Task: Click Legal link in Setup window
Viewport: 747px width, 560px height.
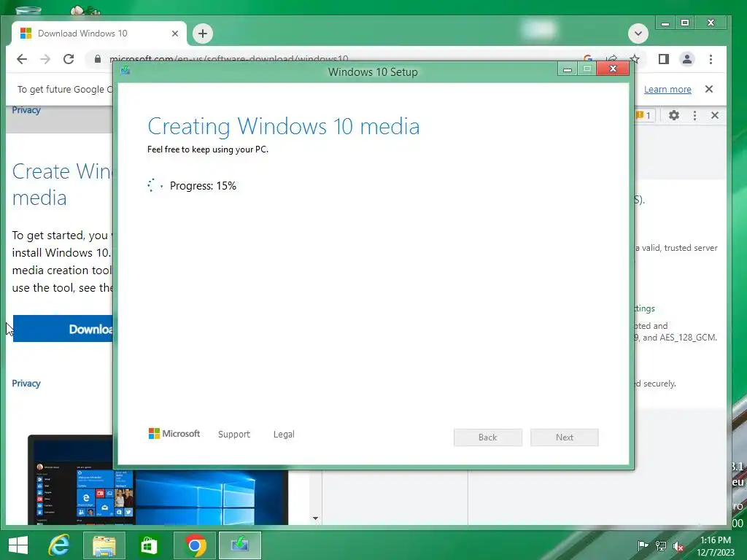Action: (284, 435)
